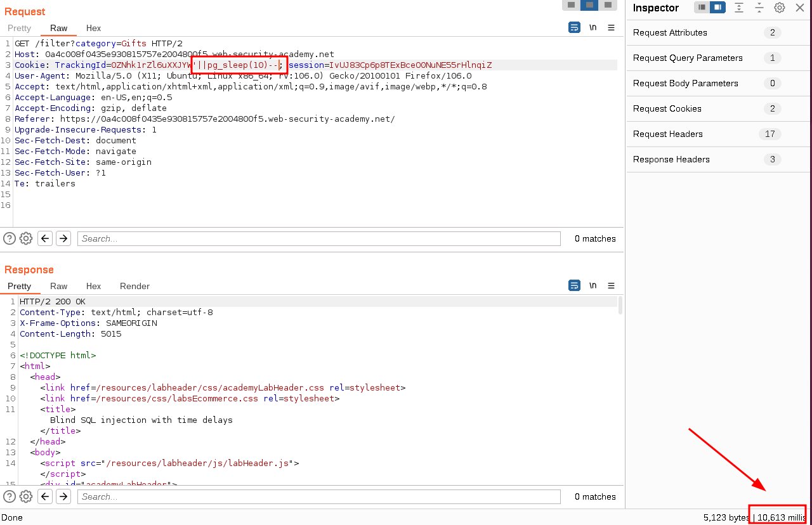The width and height of the screenshot is (812, 525).
Task: Go to previous match in Request search
Action: (45, 238)
